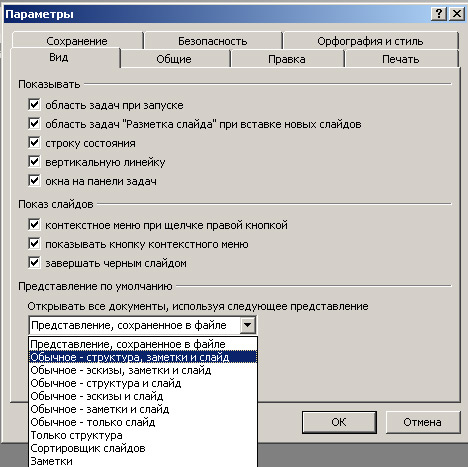468x467 pixels.
Task: Click the Отмена button
Action: coord(423,422)
